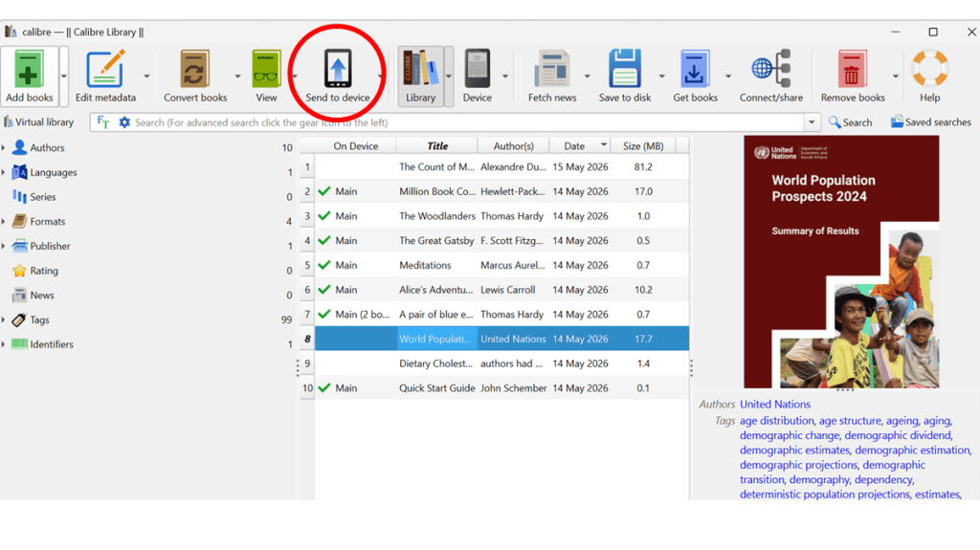
Task: Click the demography tag link
Action: coord(819,479)
